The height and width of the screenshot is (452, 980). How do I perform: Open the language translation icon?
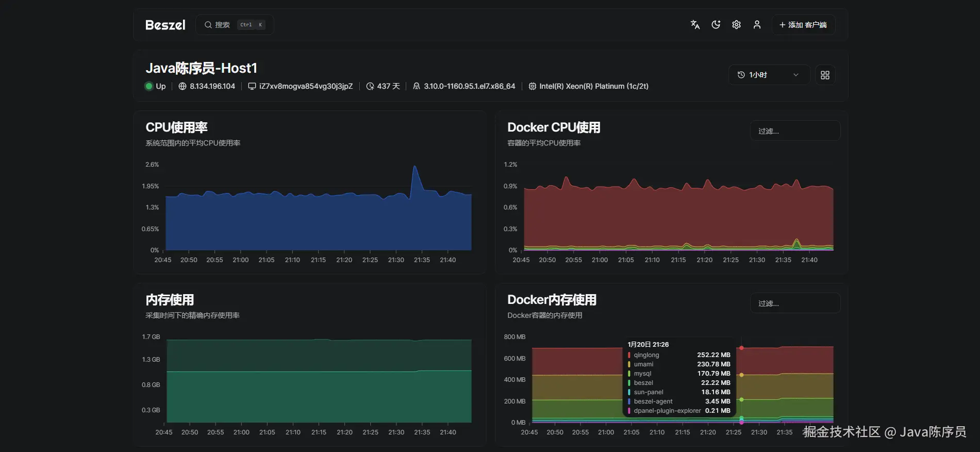[695, 25]
